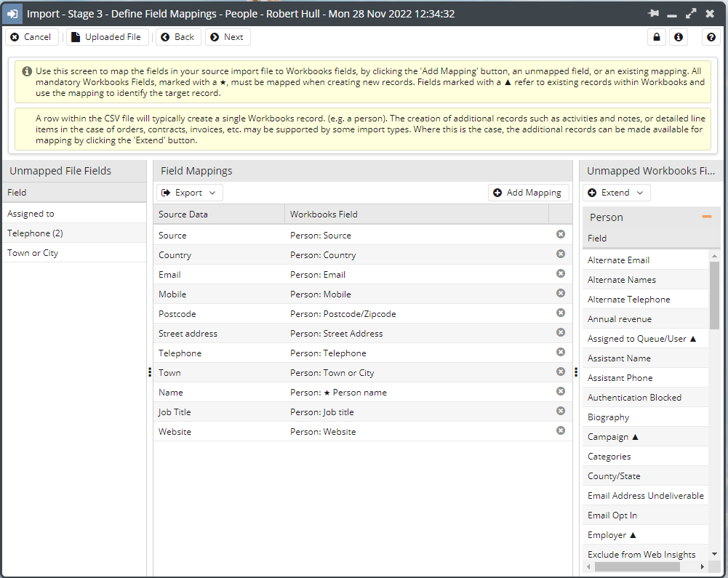This screenshot has width=728, height=578.
Task: Remove the Mobile field mapping
Action: click(561, 293)
